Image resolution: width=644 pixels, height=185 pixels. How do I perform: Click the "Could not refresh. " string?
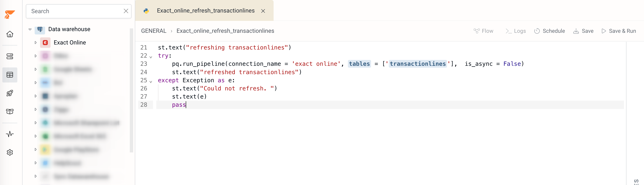click(x=237, y=89)
